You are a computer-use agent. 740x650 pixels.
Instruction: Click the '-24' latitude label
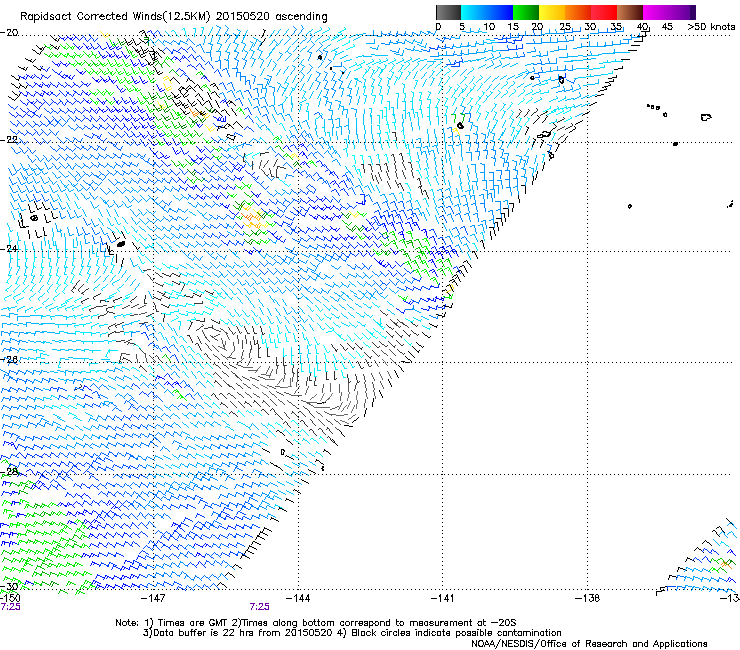tap(9, 249)
